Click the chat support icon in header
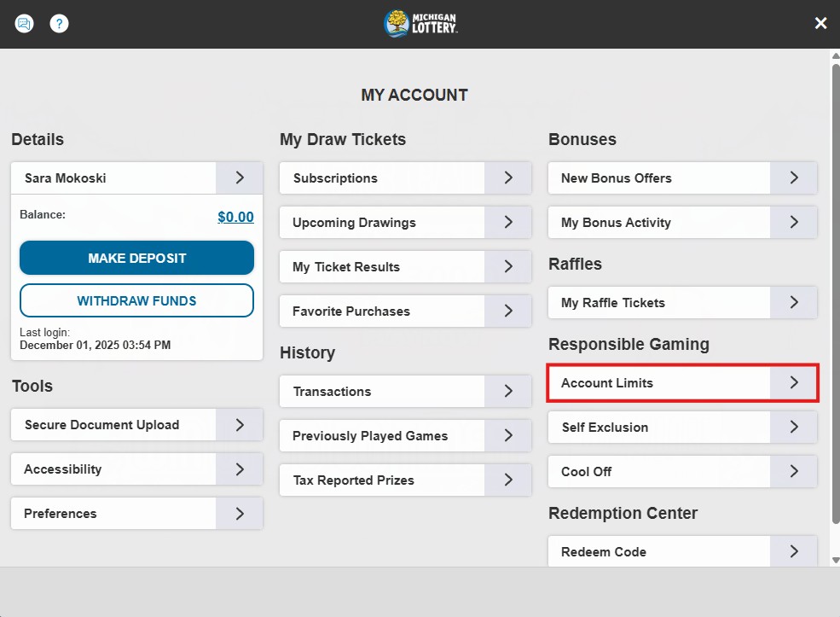 coord(24,24)
